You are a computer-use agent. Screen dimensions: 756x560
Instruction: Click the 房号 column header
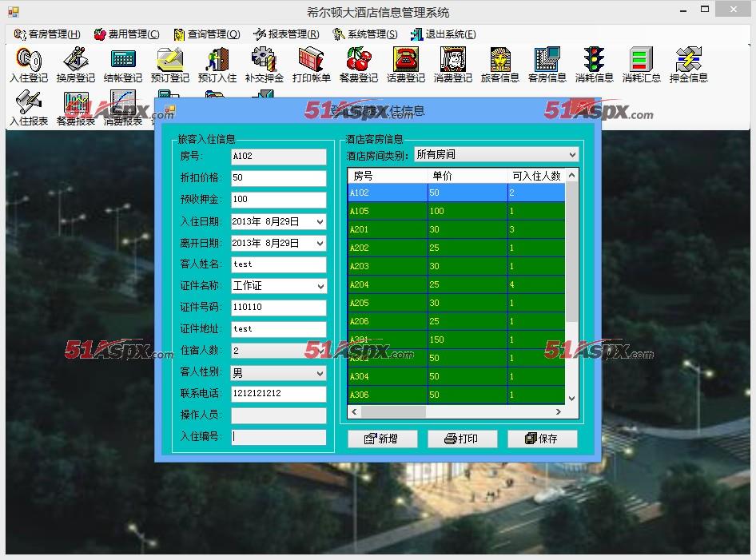click(x=388, y=176)
